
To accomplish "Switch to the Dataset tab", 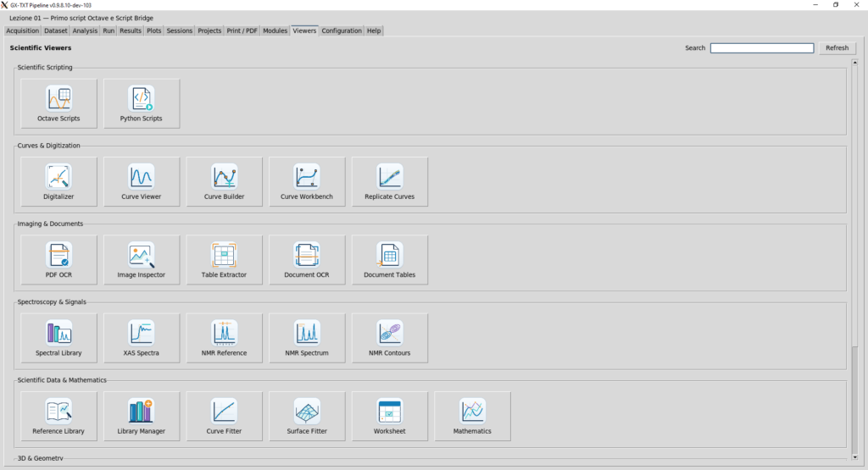I will click(55, 31).
